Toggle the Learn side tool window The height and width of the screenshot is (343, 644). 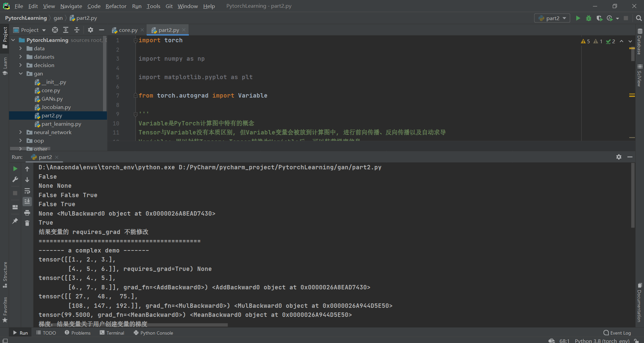point(5,66)
